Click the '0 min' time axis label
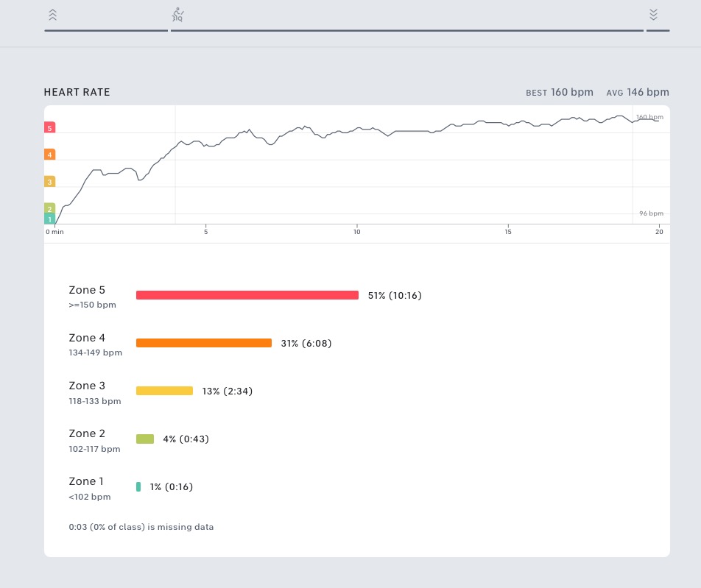Screen dimensions: 701x588 click(54, 232)
